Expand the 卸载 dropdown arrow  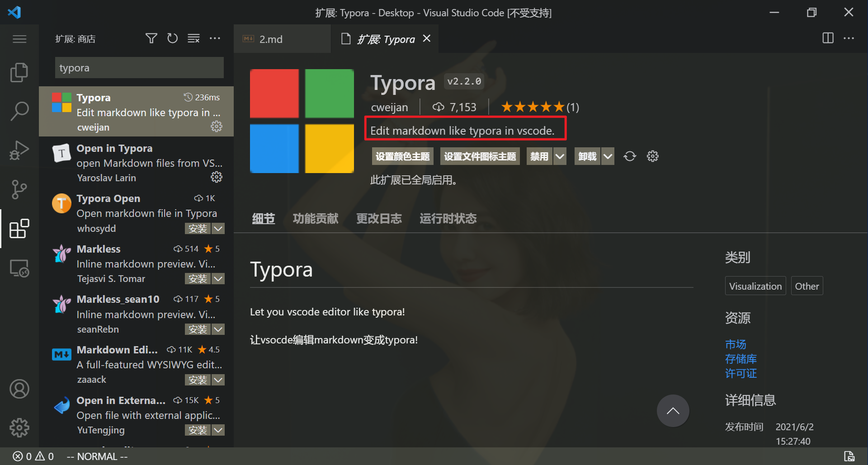(x=608, y=156)
